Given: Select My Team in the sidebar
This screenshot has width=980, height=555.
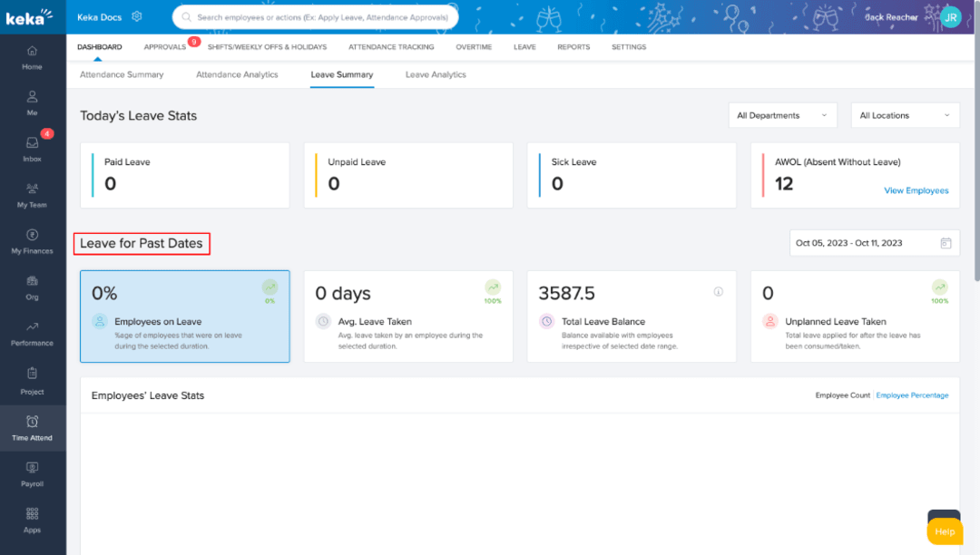Looking at the screenshot, I should coord(32,196).
